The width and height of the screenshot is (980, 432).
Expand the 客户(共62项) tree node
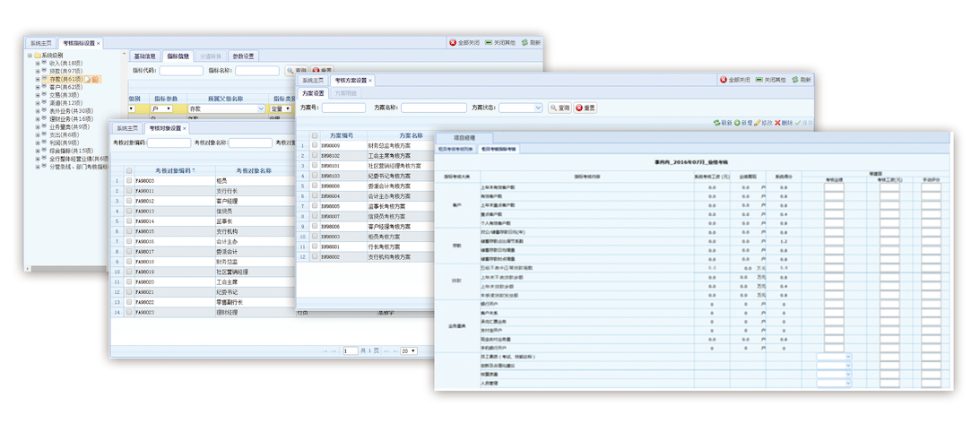[37, 87]
